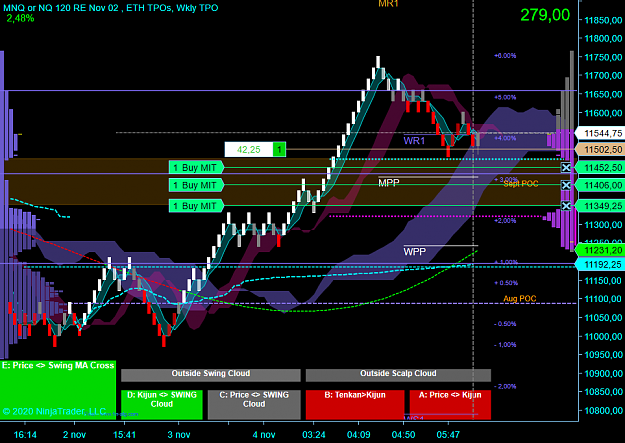Click the D: Kijun <> SWING Cloud box
625x443 pixels.
pyautogui.click(x=161, y=404)
